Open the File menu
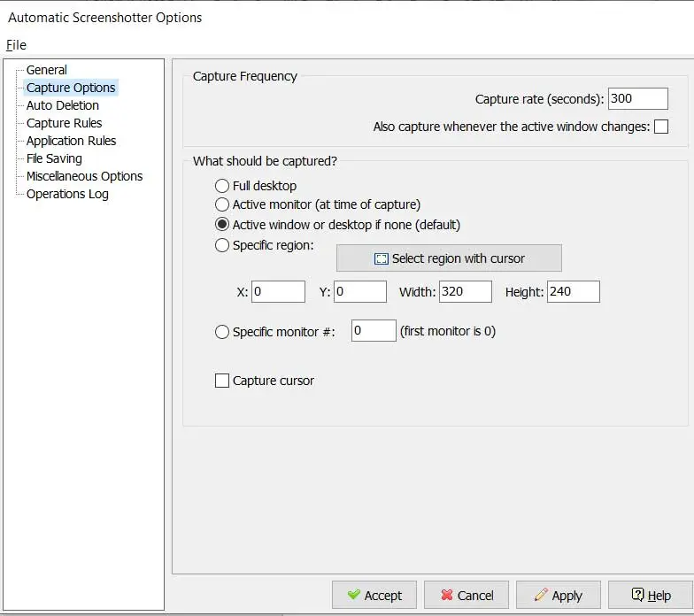694x616 pixels. [16, 44]
